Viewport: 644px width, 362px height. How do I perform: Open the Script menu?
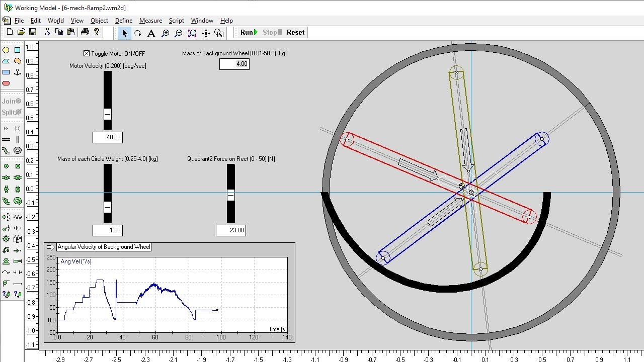pos(176,21)
